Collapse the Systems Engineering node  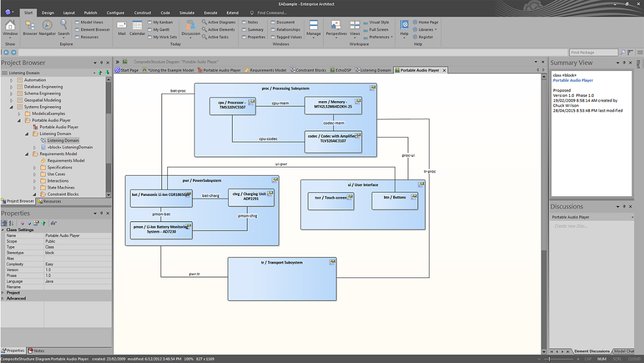(x=12, y=107)
